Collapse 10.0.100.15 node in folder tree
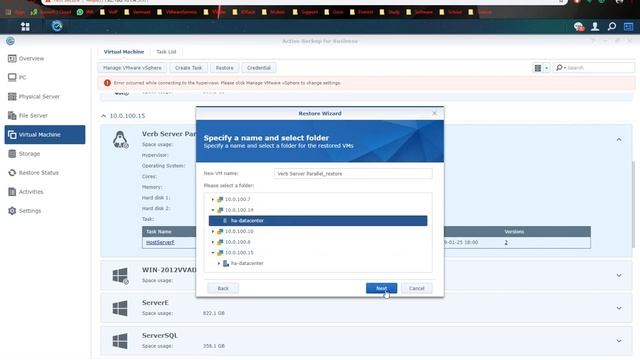 coord(213,253)
